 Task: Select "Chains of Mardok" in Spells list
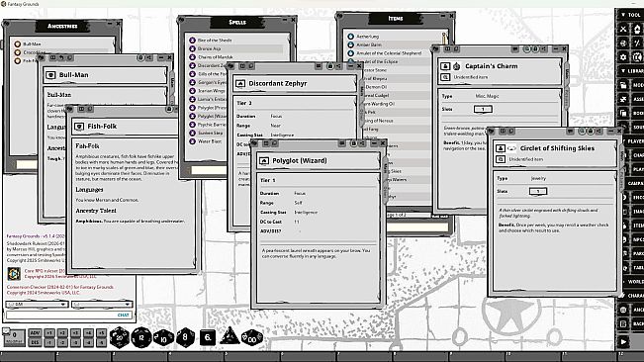(x=216, y=57)
